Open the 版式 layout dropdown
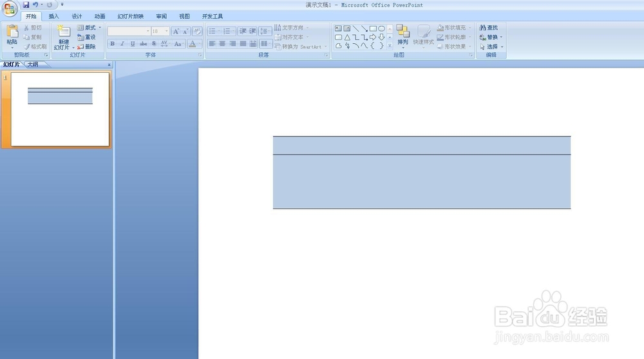The image size is (644, 359). coord(89,28)
